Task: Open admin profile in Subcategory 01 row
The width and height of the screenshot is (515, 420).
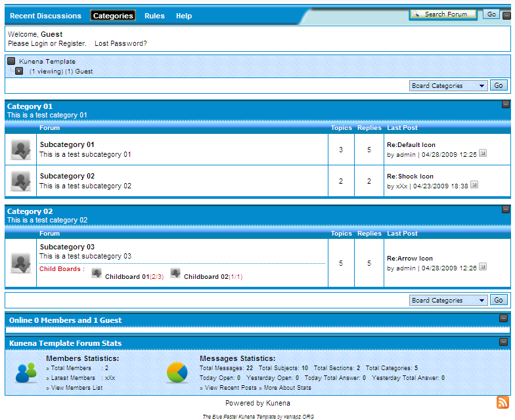Action: point(406,155)
